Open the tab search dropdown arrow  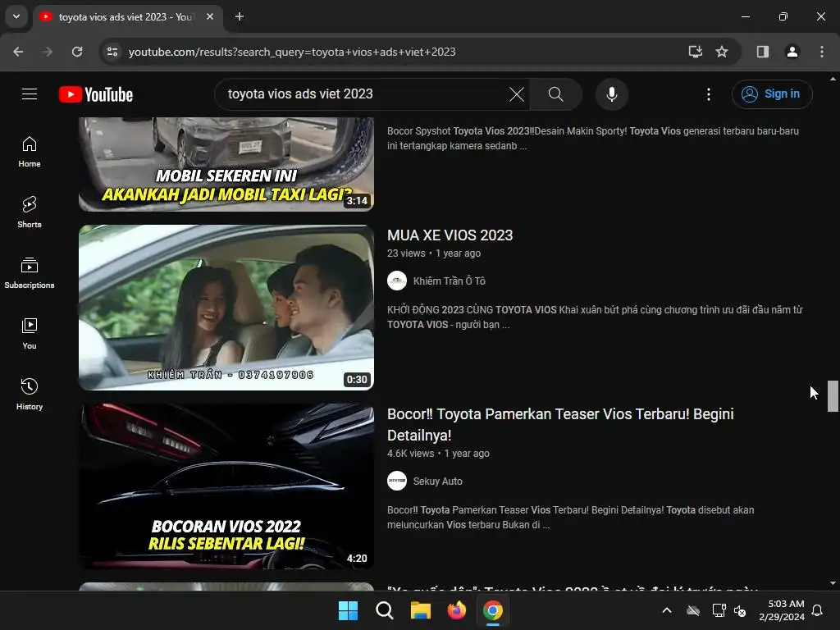[16, 16]
